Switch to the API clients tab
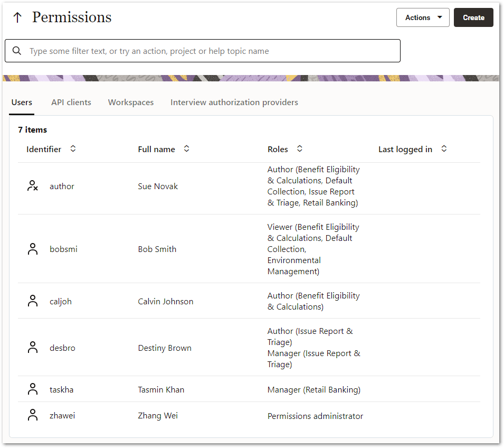 pos(71,102)
